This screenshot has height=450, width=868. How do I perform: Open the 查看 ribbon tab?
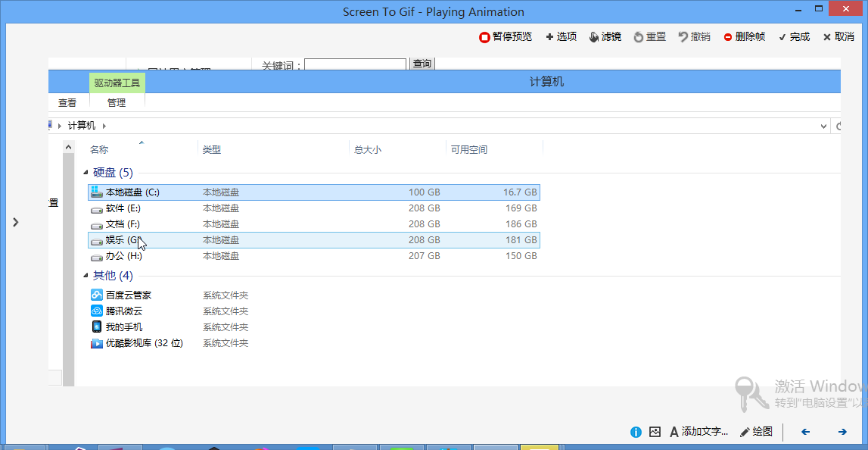pos(67,102)
